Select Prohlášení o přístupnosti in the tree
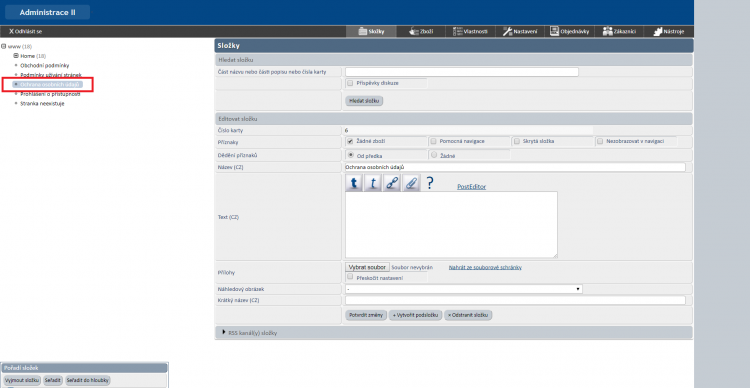This screenshot has height=388, width=750. 50,94
